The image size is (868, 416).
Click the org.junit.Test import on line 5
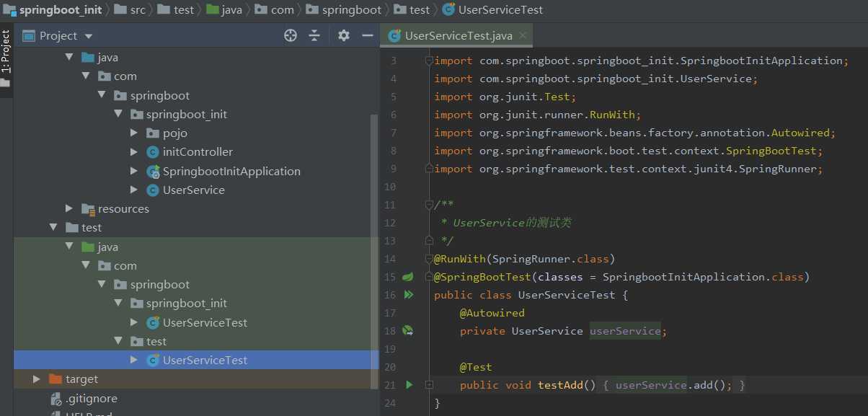click(505, 97)
